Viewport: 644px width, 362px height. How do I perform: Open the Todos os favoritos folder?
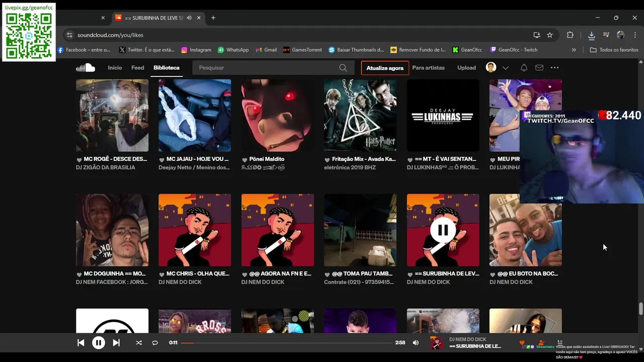click(x=614, y=50)
